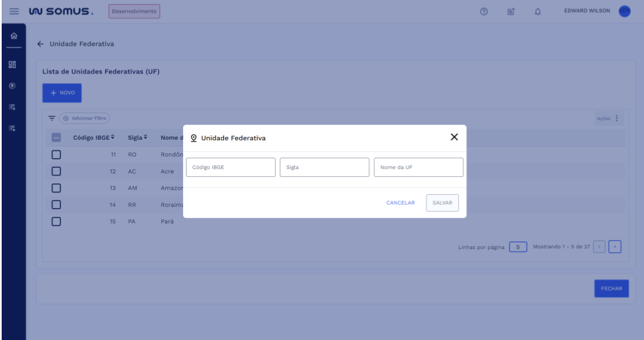Select the checkbox for PA row
The height and width of the screenshot is (340, 644).
click(56, 221)
